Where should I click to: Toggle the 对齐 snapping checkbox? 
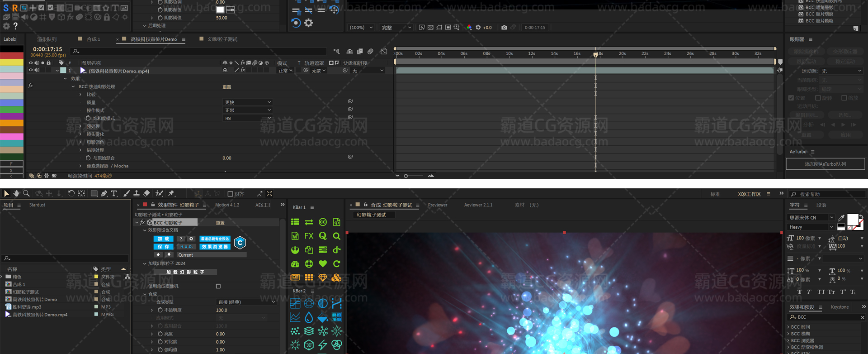tap(230, 194)
